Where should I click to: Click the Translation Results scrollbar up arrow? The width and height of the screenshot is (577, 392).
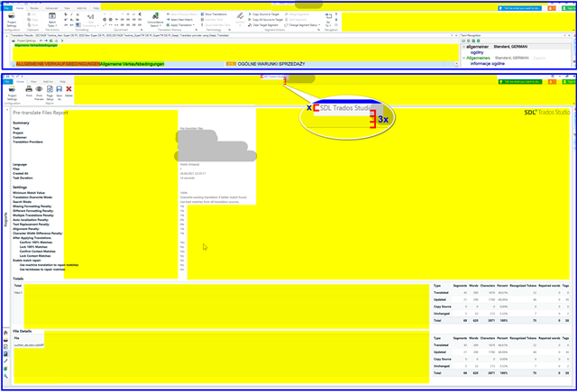pyautogui.click(x=457, y=64)
